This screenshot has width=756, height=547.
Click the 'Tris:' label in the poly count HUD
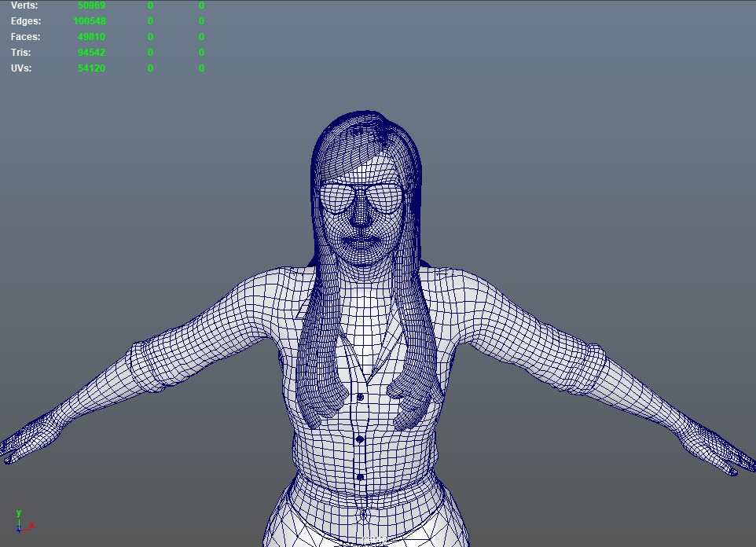click(x=20, y=52)
